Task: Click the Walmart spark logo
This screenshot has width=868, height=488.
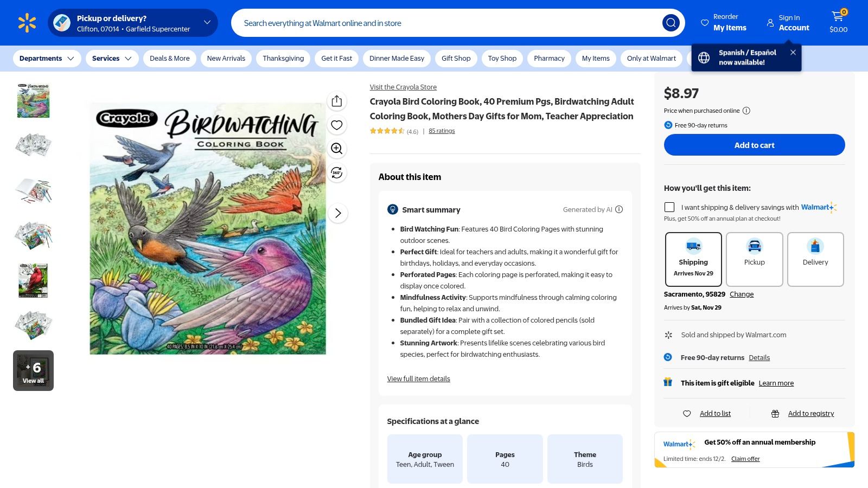Action: [x=25, y=22]
